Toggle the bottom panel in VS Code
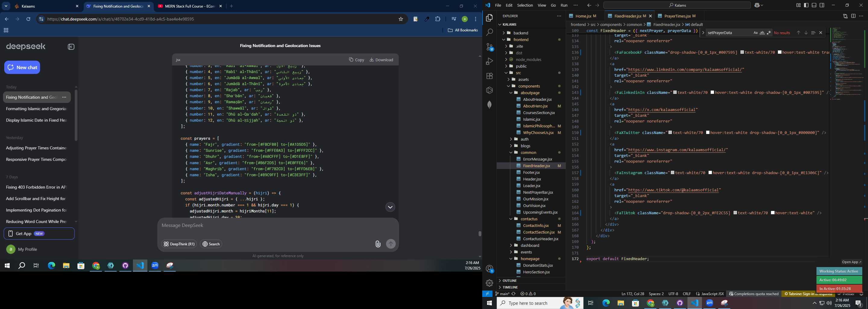This screenshot has width=868, height=309. point(814,5)
